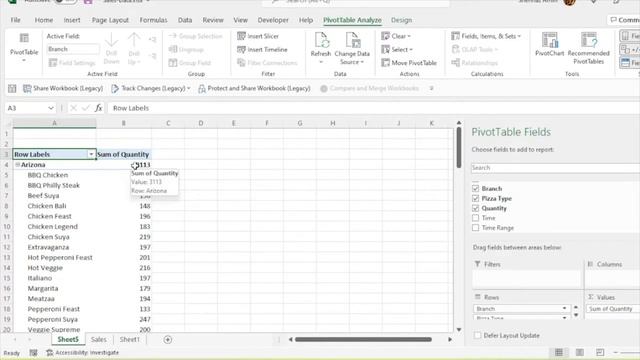Switch to Page Break Preview icon
The width and height of the screenshot is (640, 360).
[600, 352]
